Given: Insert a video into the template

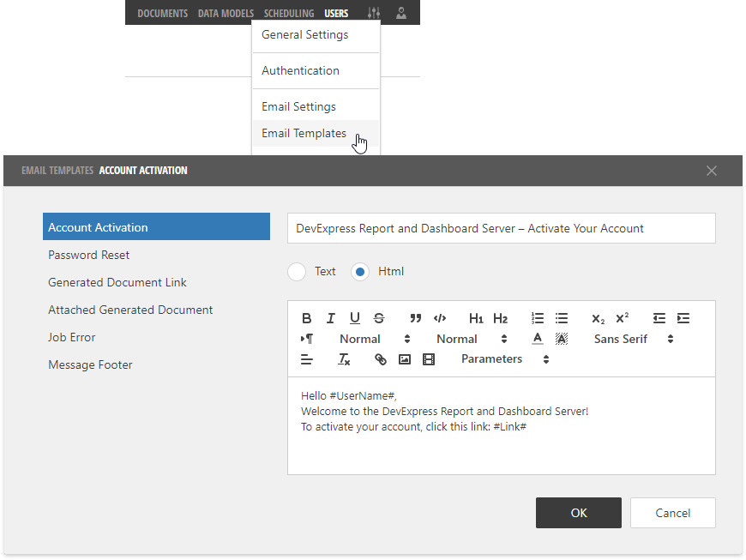Looking at the screenshot, I should pos(429,359).
